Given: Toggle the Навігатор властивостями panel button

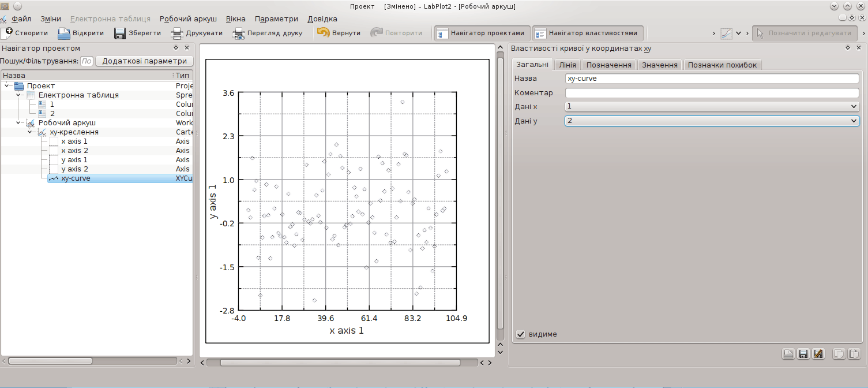Looking at the screenshot, I should coord(587,33).
